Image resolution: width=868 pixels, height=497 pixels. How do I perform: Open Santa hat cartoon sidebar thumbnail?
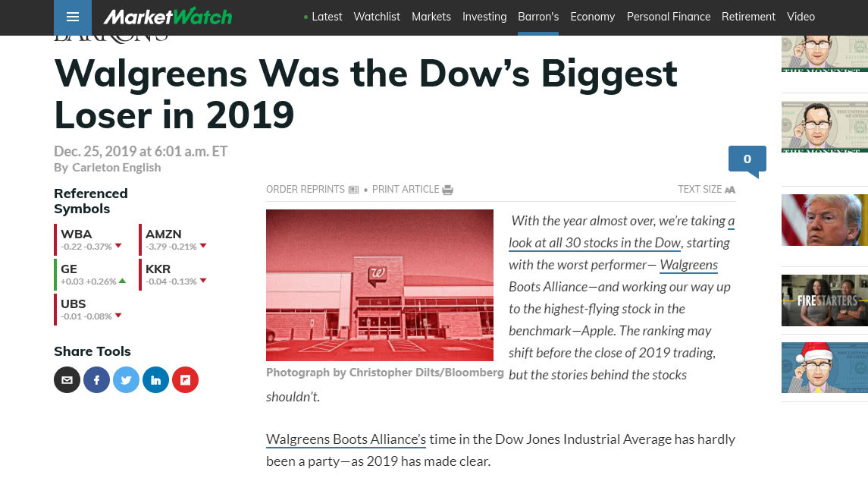(x=825, y=368)
